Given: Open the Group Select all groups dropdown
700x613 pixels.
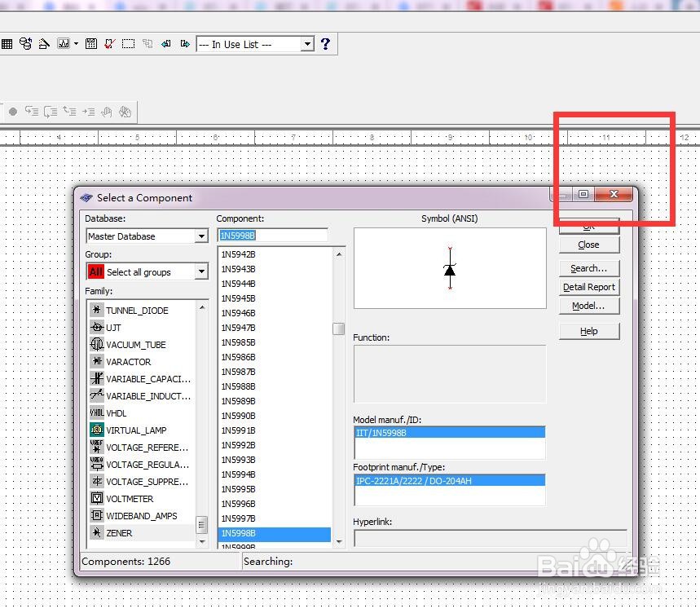Looking at the screenshot, I should pyautogui.click(x=202, y=271).
